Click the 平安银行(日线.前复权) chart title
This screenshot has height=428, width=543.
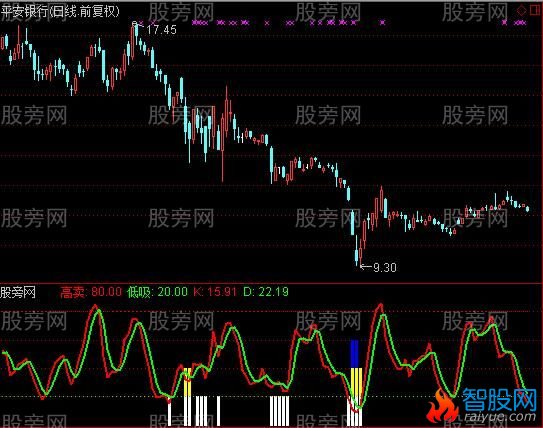(60, 12)
